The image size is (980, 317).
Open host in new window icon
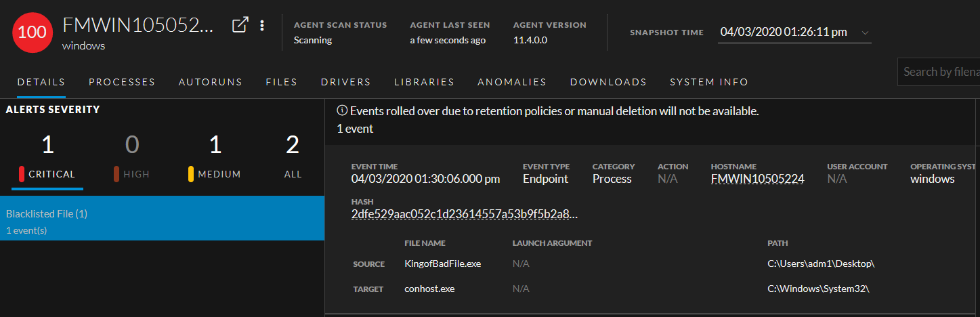(240, 25)
